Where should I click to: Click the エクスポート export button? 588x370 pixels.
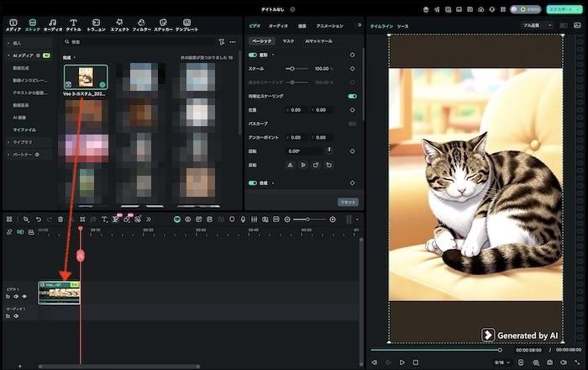coord(565,9)
